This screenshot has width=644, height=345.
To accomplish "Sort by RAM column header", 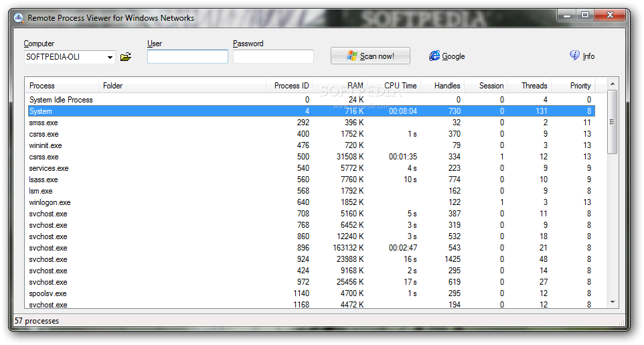I will [x=340, y=86].
